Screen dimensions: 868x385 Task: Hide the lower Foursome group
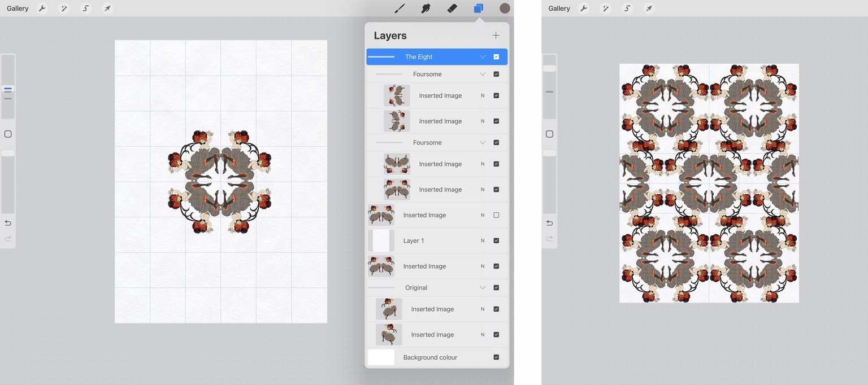496,142
